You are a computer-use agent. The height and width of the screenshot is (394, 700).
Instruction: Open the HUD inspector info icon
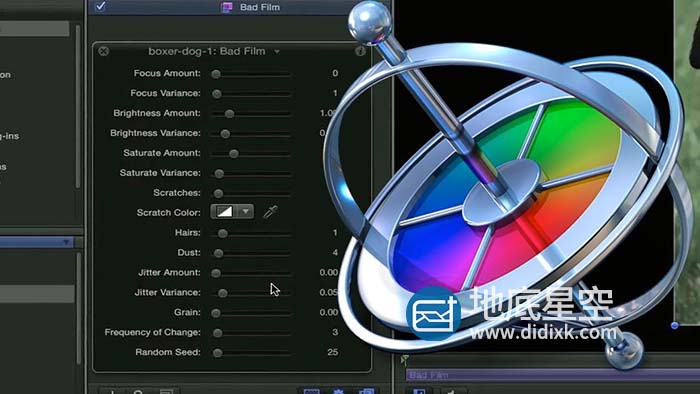tap(360, 51)
